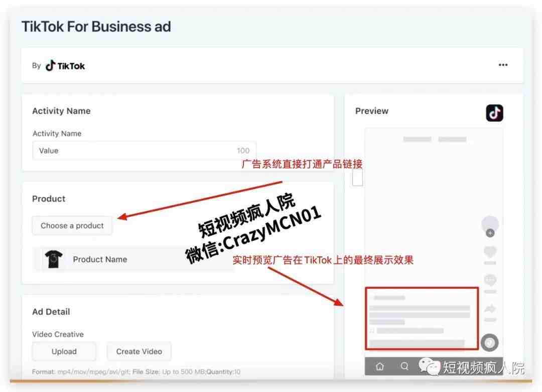This screenshot has width=542, height=392.
Task: Open the three-dot more options menu
Action: [x=503, y=65]
